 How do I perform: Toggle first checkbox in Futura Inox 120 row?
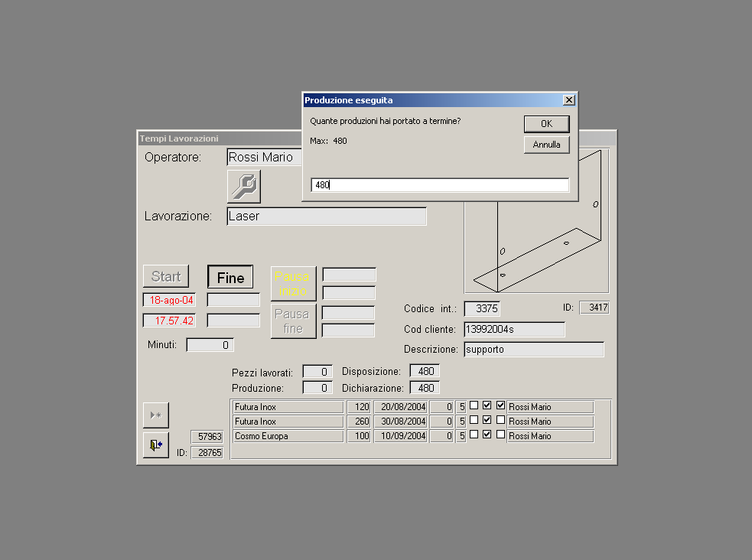click(x=474, y=405)
